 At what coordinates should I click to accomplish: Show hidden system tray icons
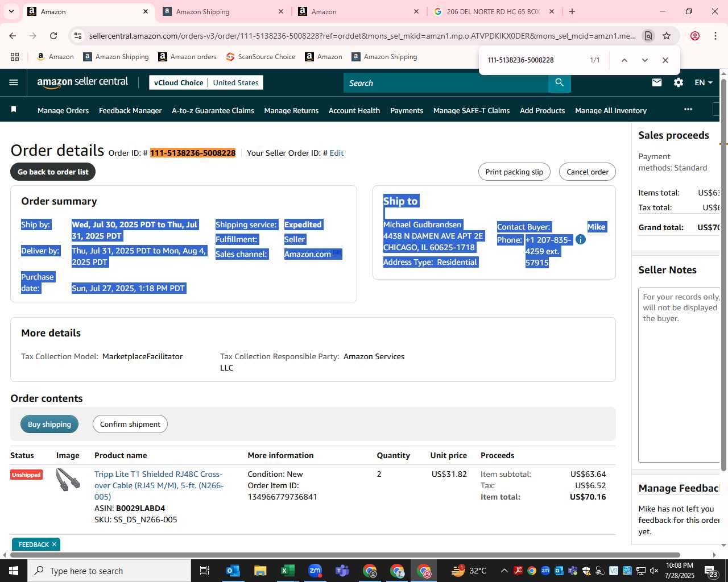click(x=504, y=571)
